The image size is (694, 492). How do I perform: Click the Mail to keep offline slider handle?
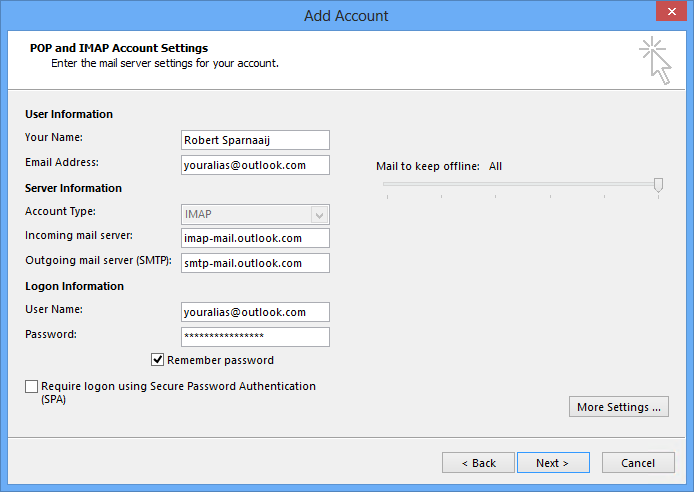coord(658,184)
